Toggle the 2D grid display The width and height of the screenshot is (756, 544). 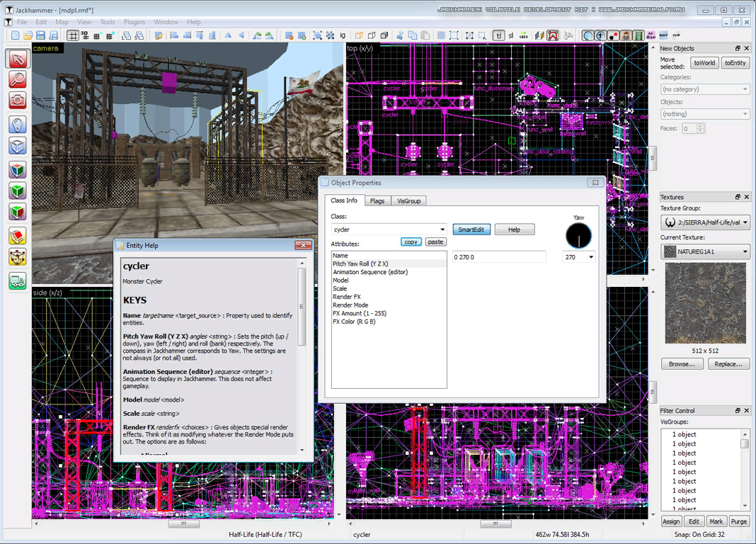[73, 35]
